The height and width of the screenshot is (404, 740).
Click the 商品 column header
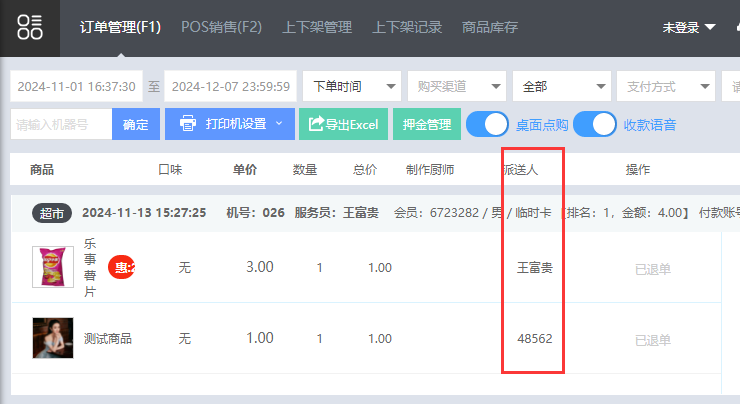tap(42, 169)
